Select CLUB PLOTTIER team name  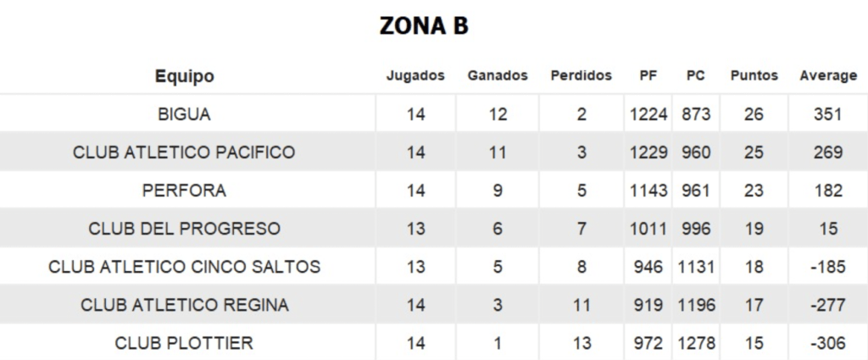pos(184,343)
